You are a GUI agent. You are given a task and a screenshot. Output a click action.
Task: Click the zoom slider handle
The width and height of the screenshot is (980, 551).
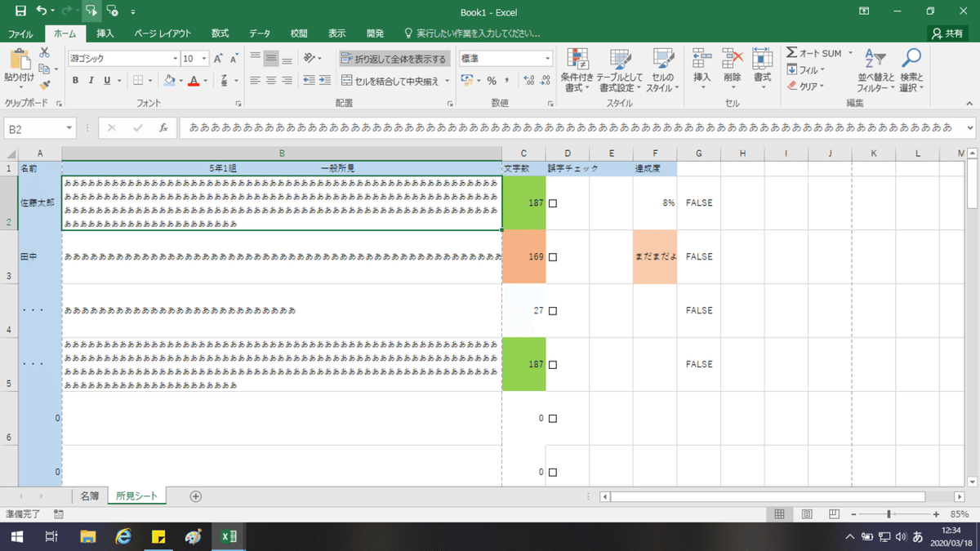coord(889,514)
